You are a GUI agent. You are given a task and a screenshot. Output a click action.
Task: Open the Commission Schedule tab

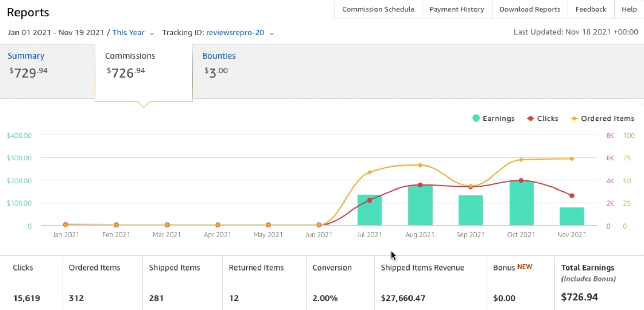pyautogui.click(x=378, y=9)
